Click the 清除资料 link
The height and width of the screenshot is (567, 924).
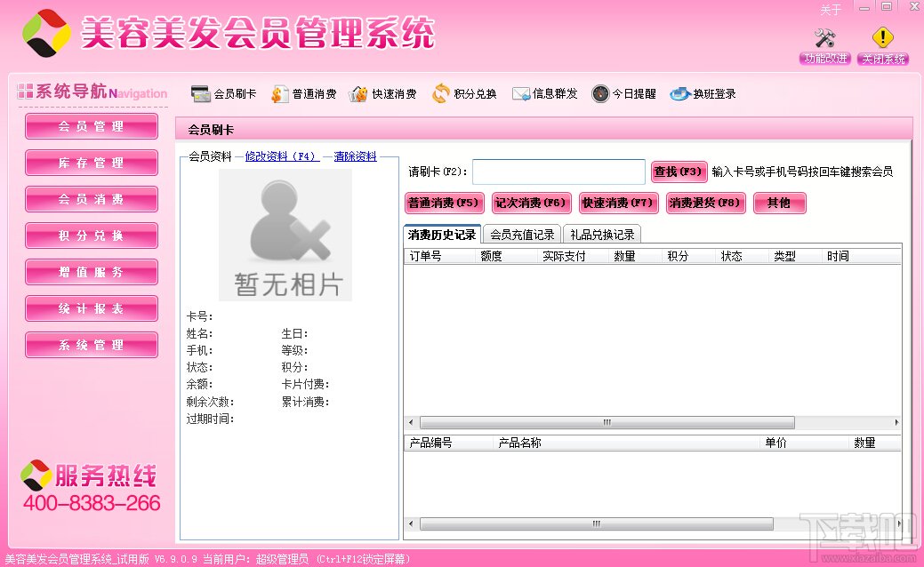[355, 156]
